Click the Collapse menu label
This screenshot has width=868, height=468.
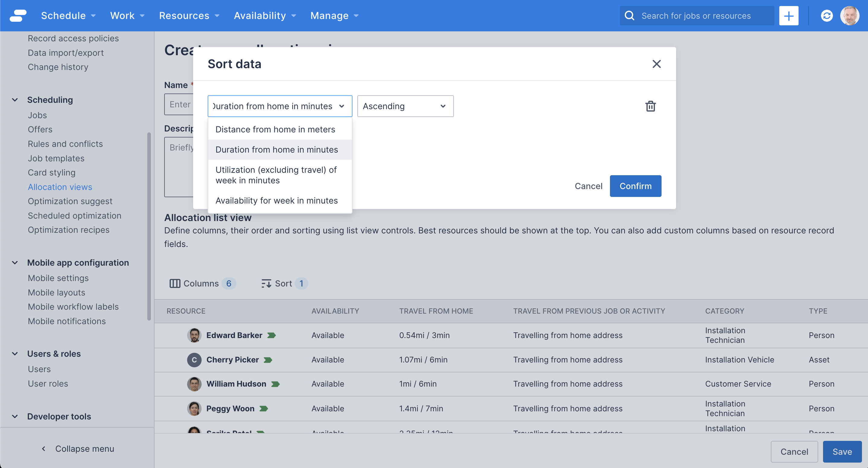(85, 449)
